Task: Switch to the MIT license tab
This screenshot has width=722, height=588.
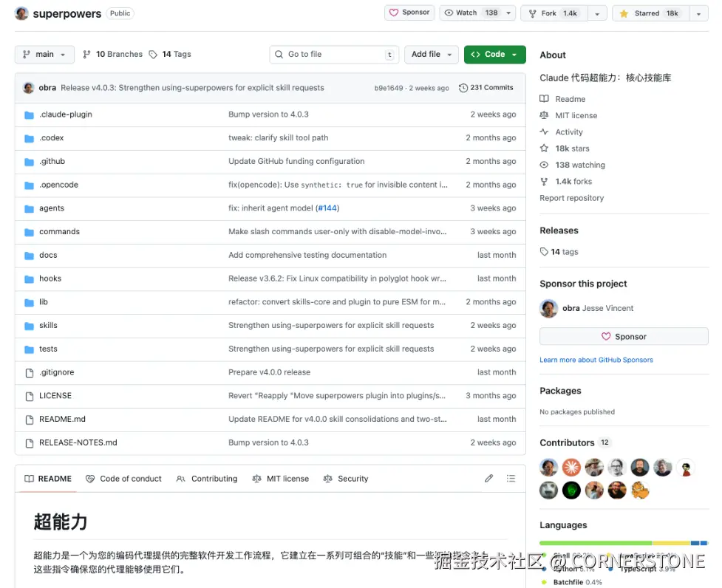Action: point(280,479)
